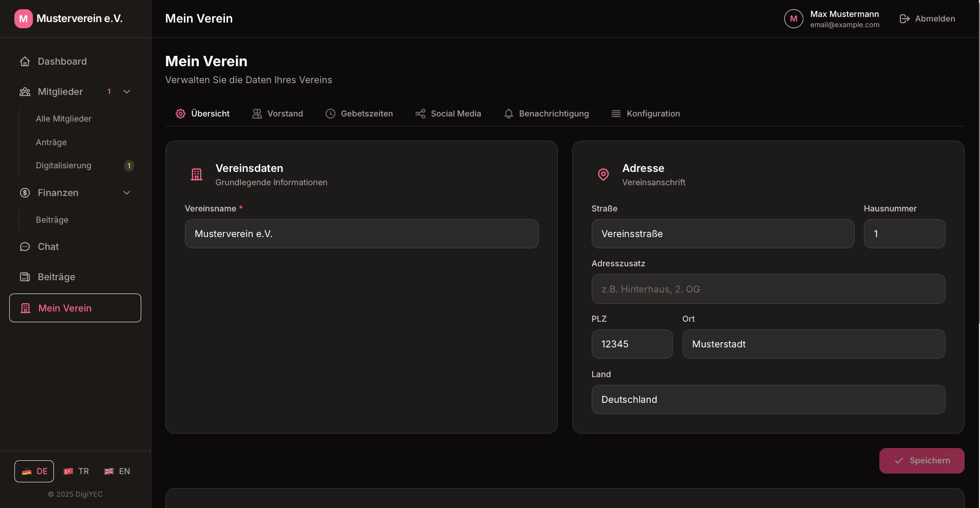Open Beiträge under Finanzen

52,220
